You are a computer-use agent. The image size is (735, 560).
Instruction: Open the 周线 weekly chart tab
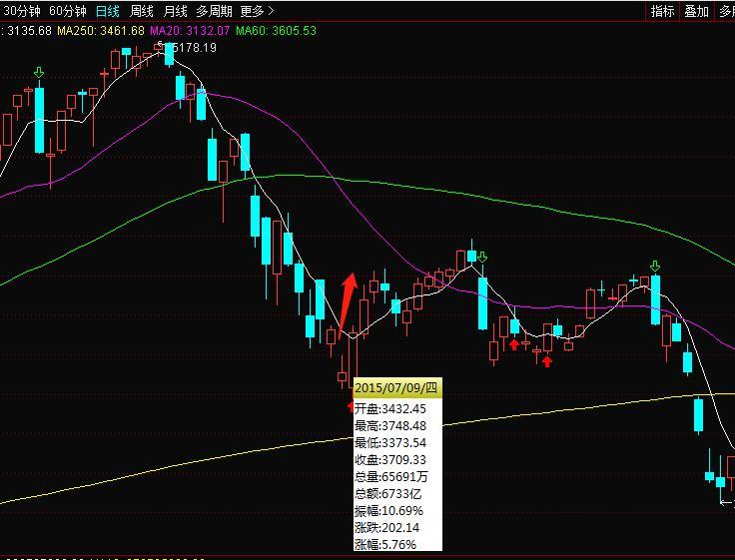point(142,11)
